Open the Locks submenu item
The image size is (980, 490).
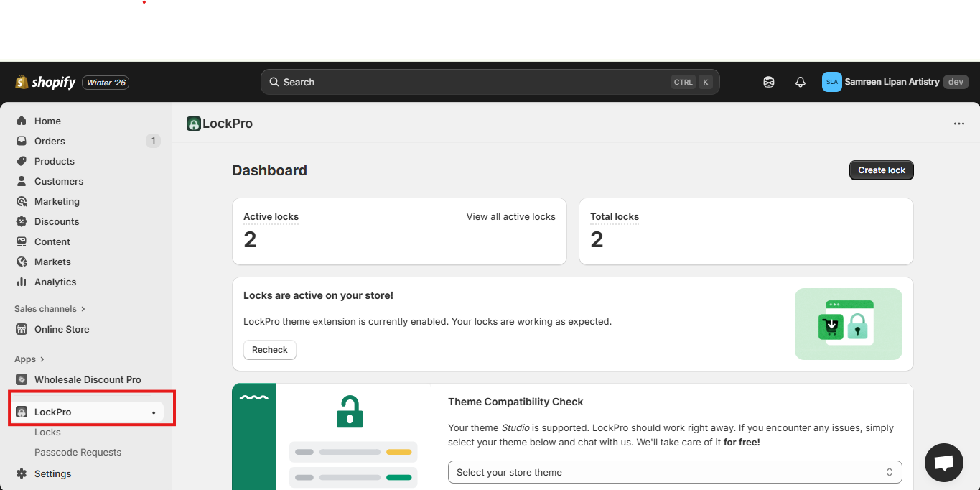point(47,432)
